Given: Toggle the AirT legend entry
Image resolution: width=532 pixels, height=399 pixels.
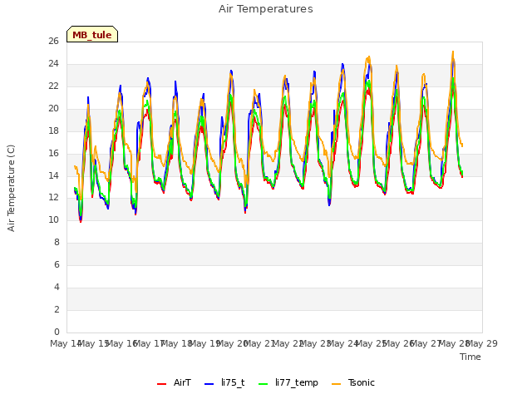Looking at the screenshot, I should [x=174, y=382].
